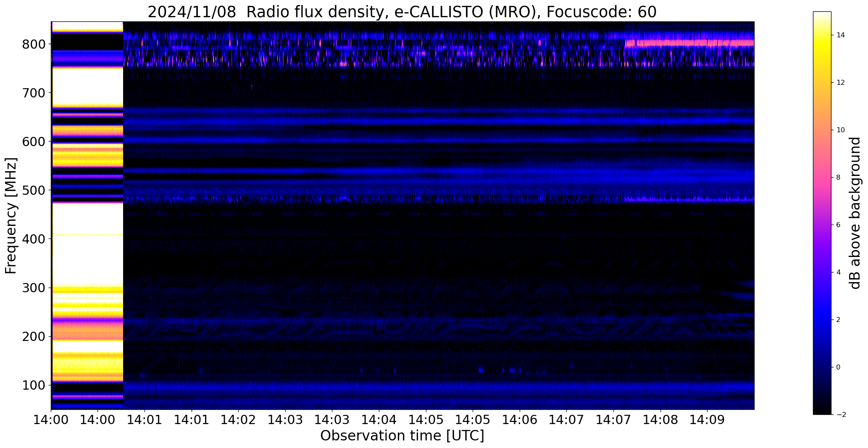Click the 14:06 time axis tick label
868x448 pixels.
point(520,420)
